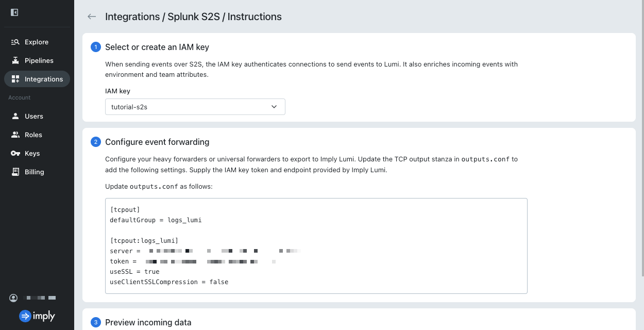Image resolution: width=644 pixels, height=330 pixels.
Task: Click the Explore search icon
Action: (x=15, y=42)
